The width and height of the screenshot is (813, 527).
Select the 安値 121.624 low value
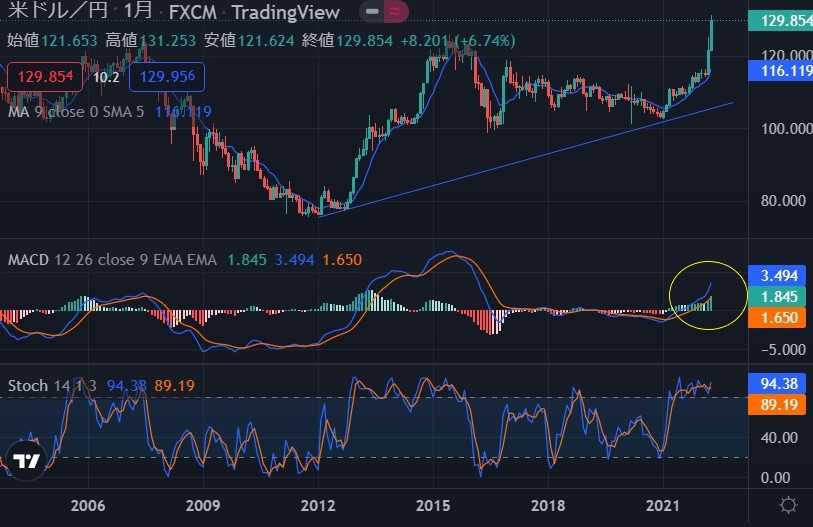pyautogui.click(x=249, y=40)
